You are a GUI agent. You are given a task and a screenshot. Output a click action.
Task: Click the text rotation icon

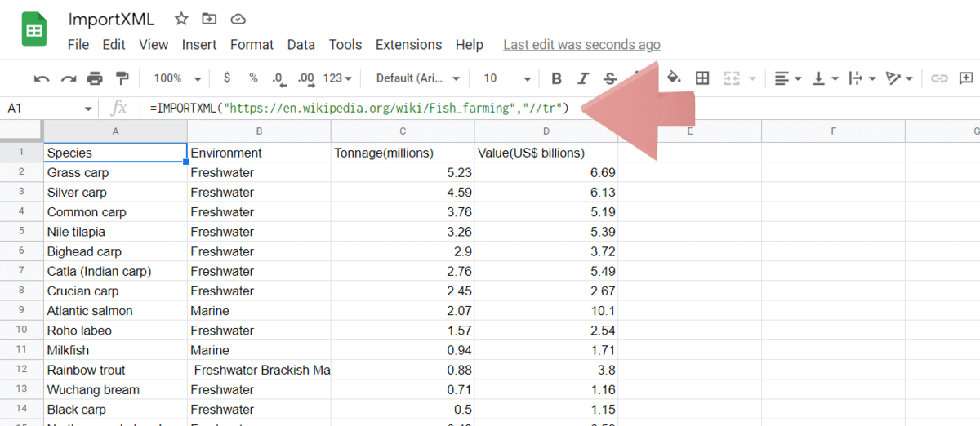(893, 78)
